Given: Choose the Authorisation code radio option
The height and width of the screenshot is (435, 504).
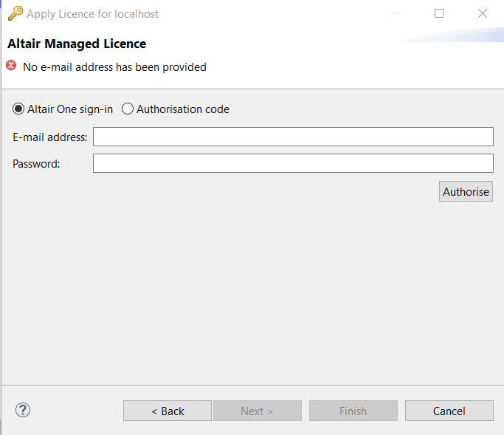Looking at the screenshot, I should [176, 109].
